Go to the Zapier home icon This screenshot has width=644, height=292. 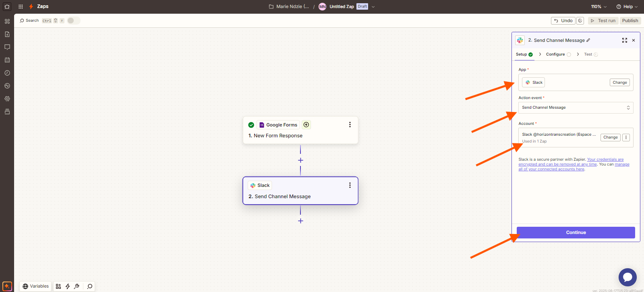[x=7, y=6]
